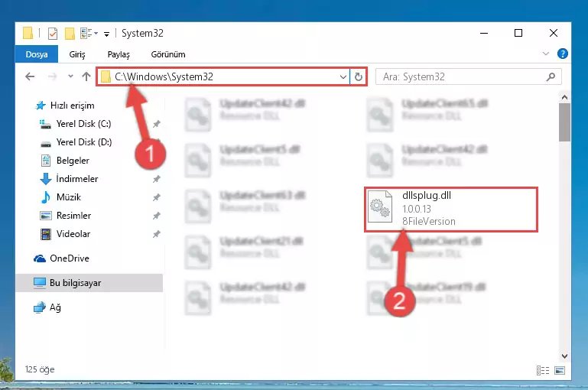Open the Dosya ribbon tab

(37, 54)
